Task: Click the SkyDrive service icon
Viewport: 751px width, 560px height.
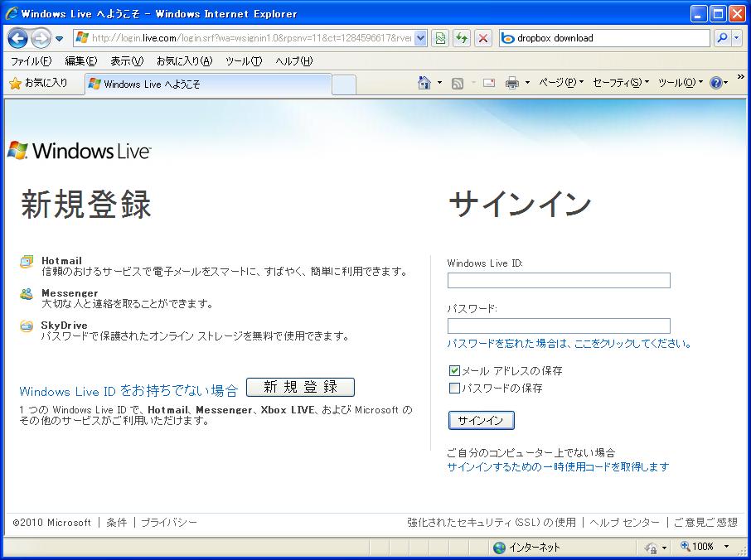Action: point(27,326)
